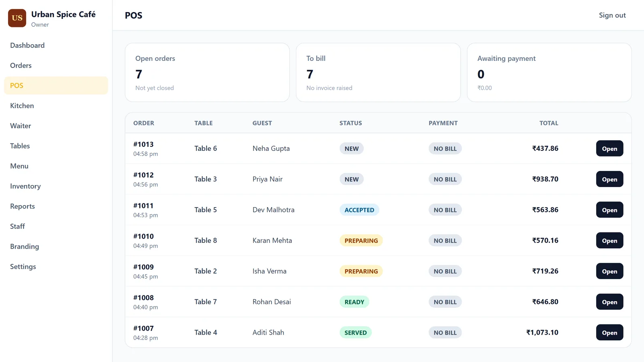Switch to Waiter section

(x=56, y=126)
